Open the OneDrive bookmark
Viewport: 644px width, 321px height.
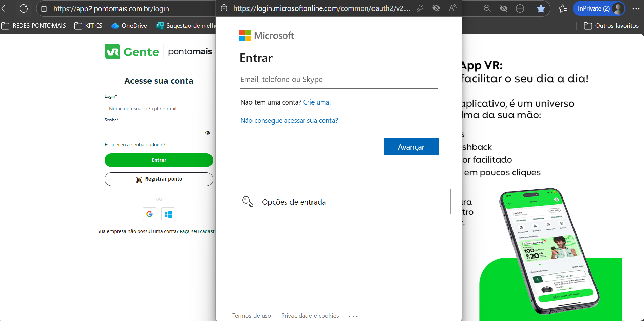coord(129,26)
